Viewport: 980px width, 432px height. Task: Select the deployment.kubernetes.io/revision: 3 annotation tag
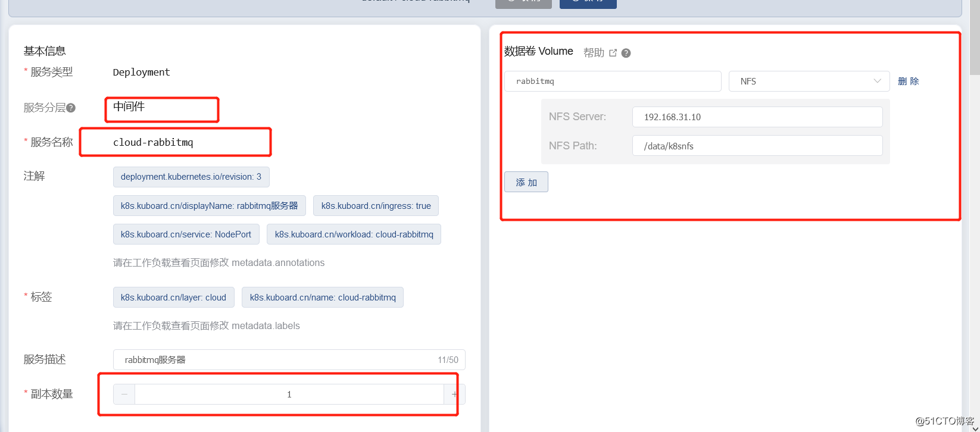[191, 177]
